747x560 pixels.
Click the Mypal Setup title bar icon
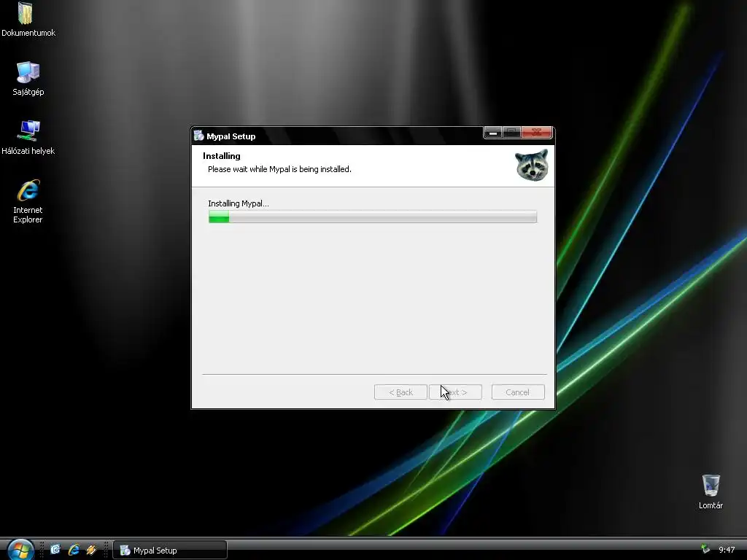click(x=198, y=136)
